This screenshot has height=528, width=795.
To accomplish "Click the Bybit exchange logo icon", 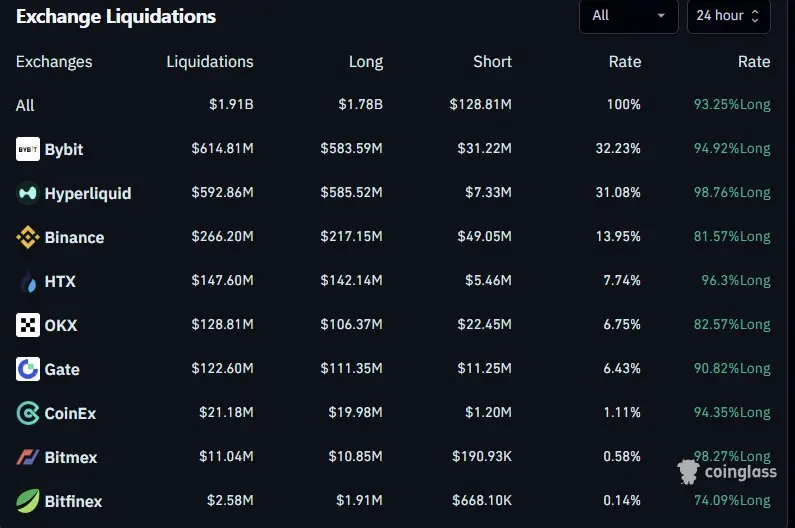I will point(28,149).
